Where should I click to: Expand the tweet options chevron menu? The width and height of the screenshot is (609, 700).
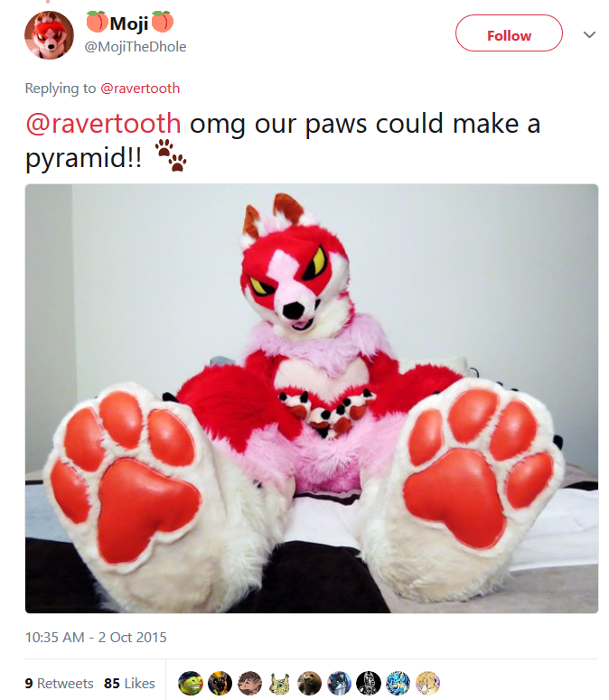589,34
